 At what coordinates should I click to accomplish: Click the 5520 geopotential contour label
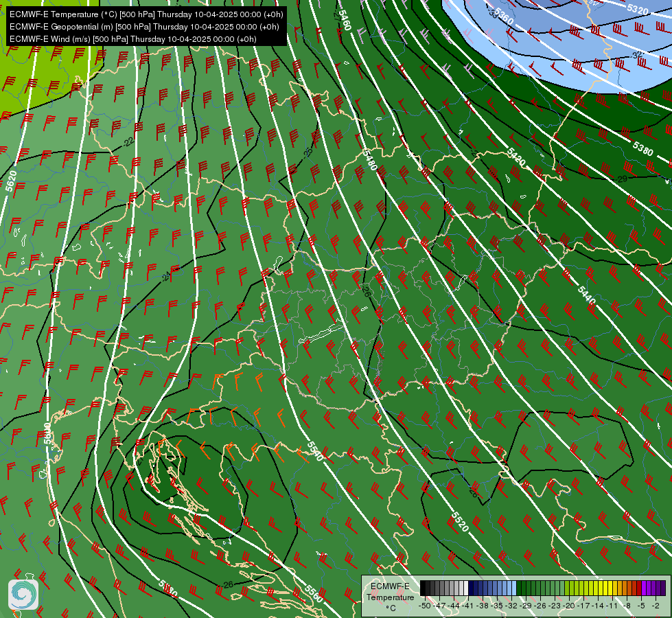460,521
